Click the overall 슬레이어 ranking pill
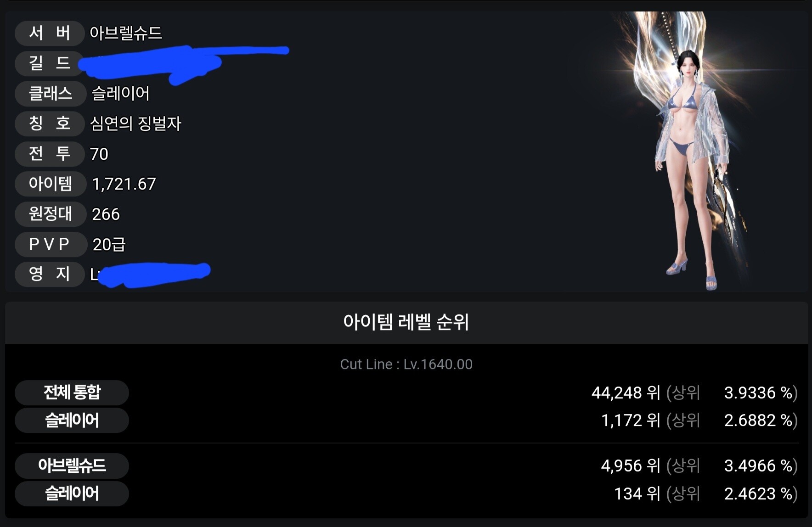Screen dimensions: 812x527 pos(72,420)
